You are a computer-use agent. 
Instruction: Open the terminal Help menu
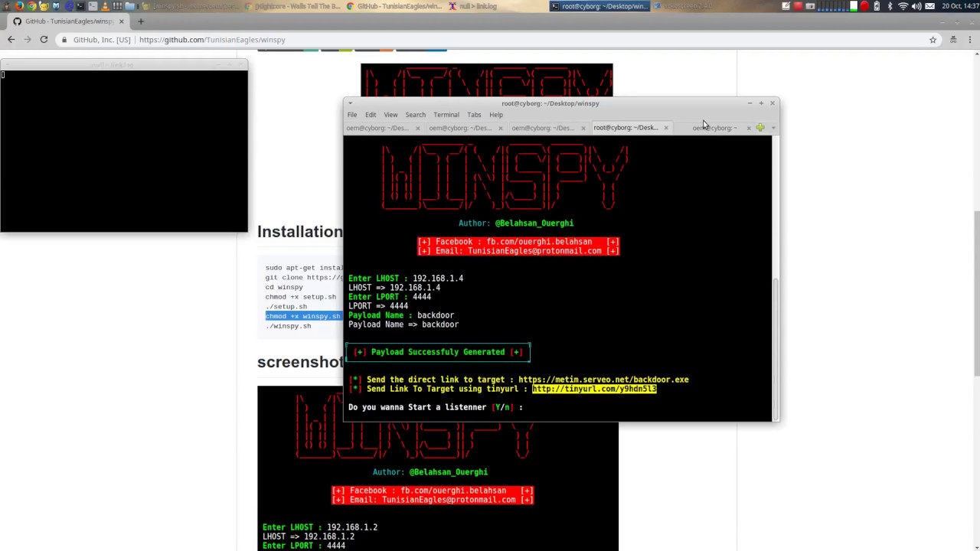[x=496, y=115]
